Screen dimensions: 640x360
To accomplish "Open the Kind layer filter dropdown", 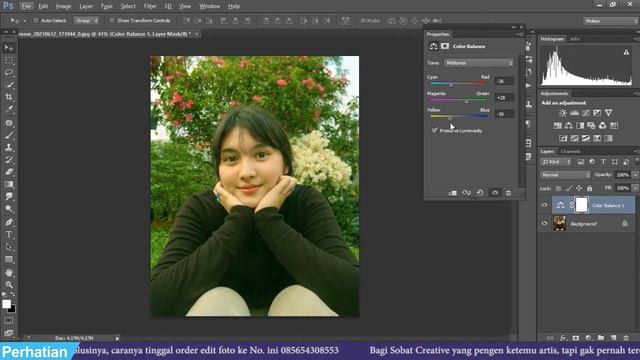I will pyautogui.click(x=556, y=162).
